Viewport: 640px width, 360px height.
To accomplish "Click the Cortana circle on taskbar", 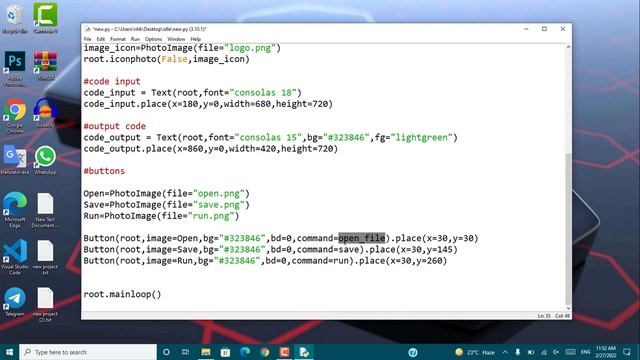I will click(166, 352).
